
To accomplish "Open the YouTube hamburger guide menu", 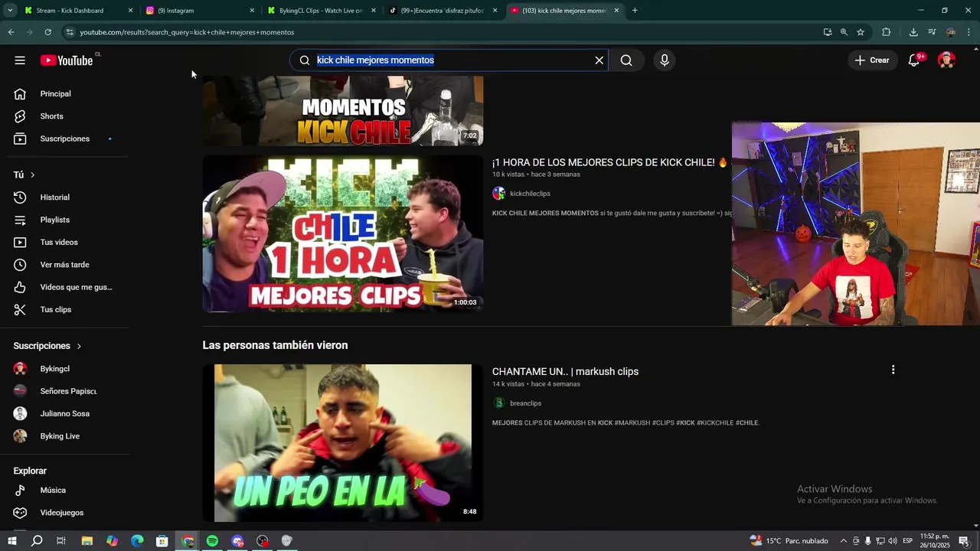I will (x=20, y=60).
